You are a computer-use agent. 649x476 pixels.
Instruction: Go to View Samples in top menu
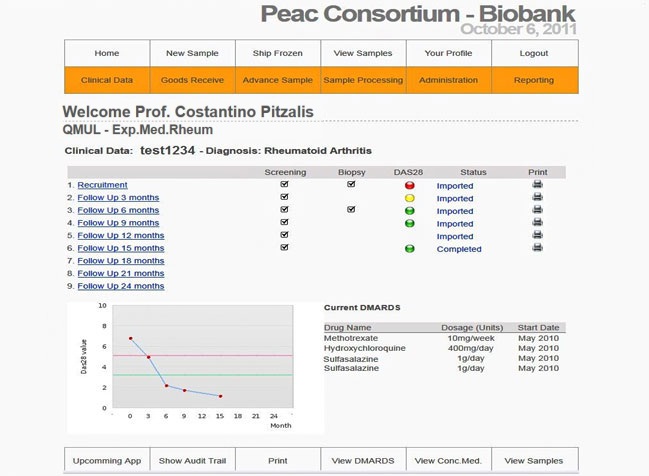click(x=364, y=53)
